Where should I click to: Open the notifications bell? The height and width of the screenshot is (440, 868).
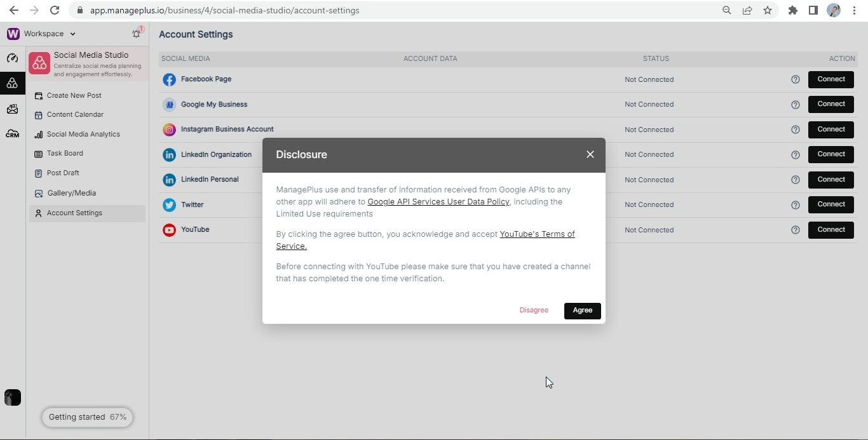[x=136, y=34]
